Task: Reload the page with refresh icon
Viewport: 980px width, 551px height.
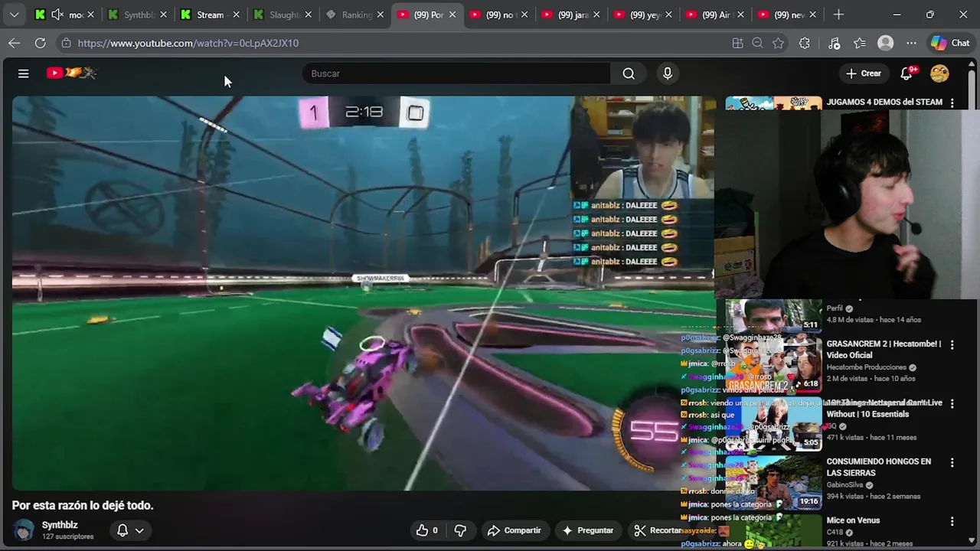Action: [40, 44]
